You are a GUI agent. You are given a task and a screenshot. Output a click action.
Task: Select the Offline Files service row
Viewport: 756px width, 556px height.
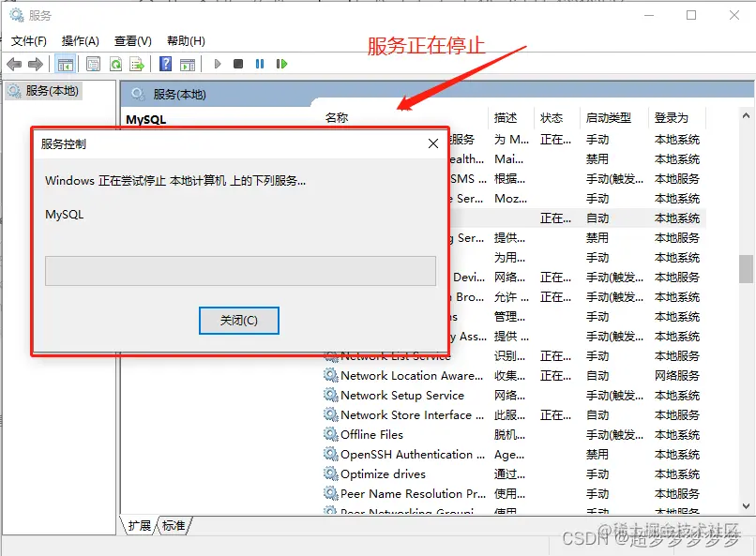513,435
